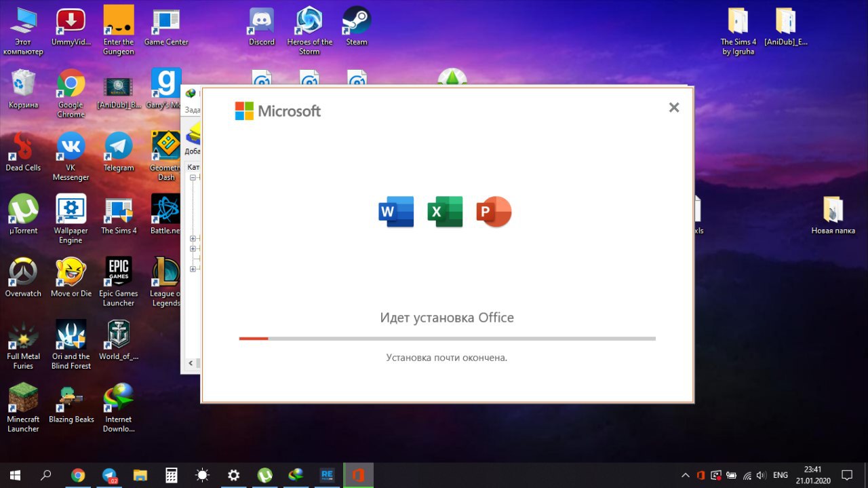The height and width of the screenshot is (488, 868).
Task: Open Chrome from the taskbar
Action: coord(78,475)
